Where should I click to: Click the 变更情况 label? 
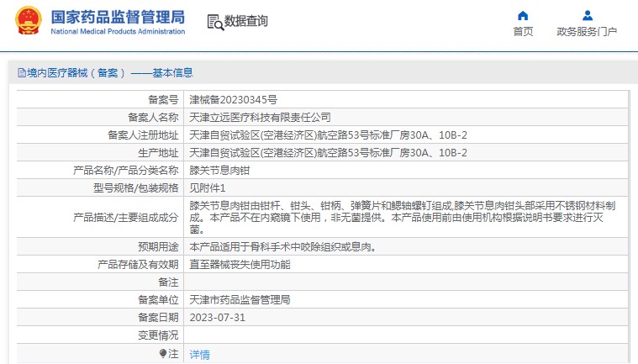click(158, 335)
